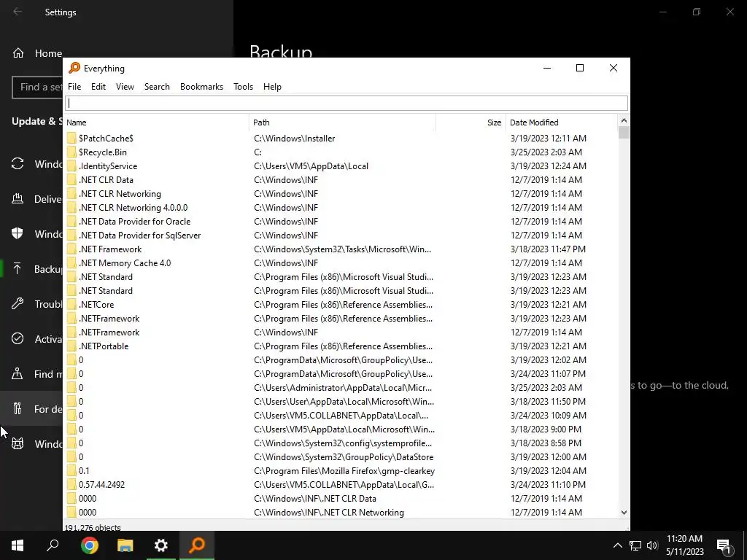The width and height of the screenshot is (747, 560).
Task: Open Windows Security shield in Settings sidebar
Action: click(x=18, y=234)
